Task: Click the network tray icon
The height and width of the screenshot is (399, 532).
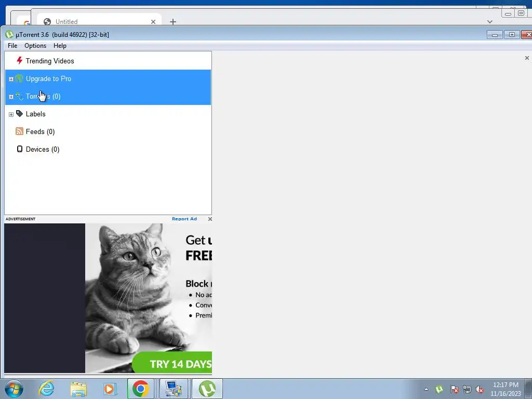Action: pyautogui.click(x=467, y=389)
